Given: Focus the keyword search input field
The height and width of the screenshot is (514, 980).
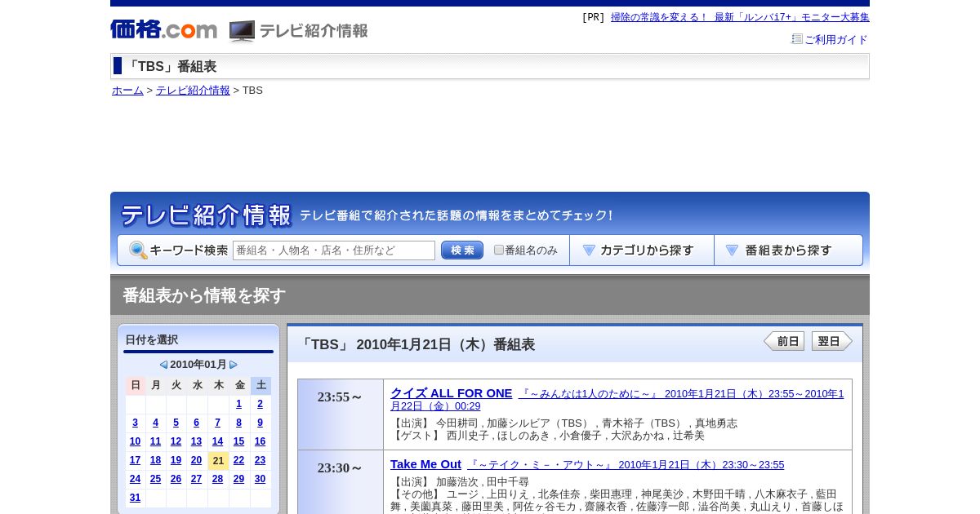Looking at the screenshot, I should coord(334,250).
